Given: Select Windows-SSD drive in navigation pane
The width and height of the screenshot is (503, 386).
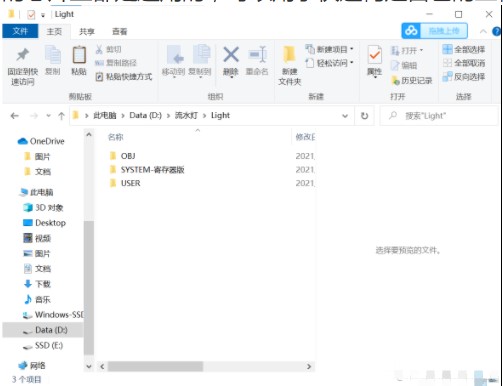Looking at the screenshot, I should pos(53,315).
